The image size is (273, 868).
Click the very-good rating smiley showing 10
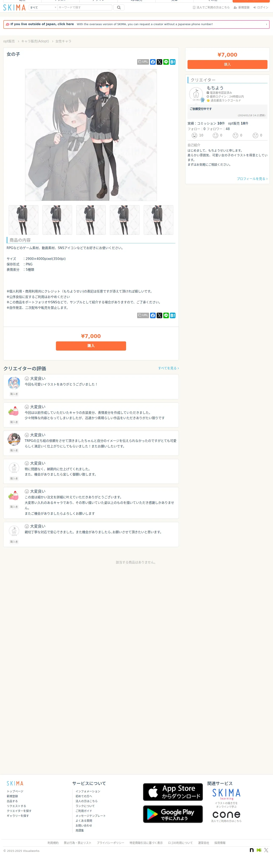click(x=194, y=135)
